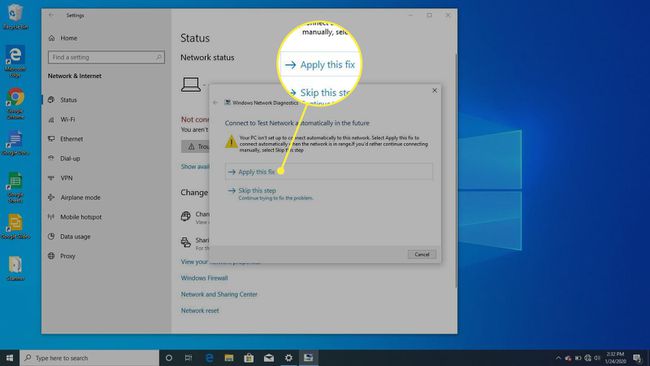Click the search magnifier in Find a setting
This screenshot has height=366, width=650.
[159, 57]
